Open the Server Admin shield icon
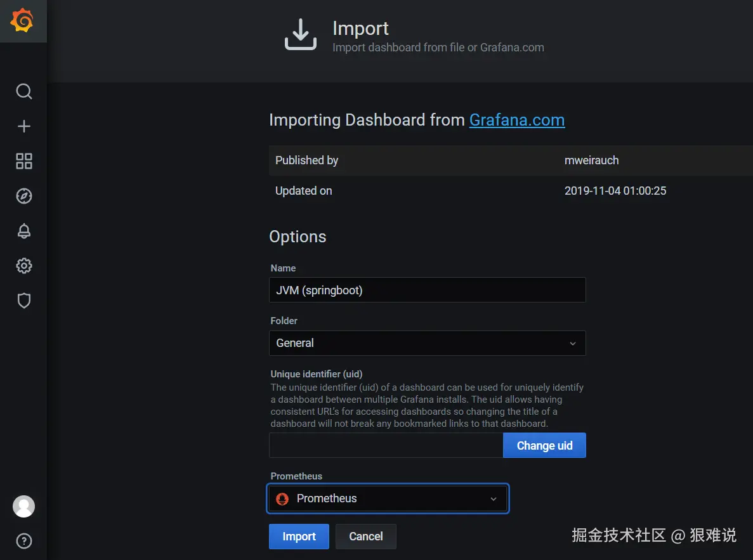The image size is (753, 560). click(x=24, y=301)
